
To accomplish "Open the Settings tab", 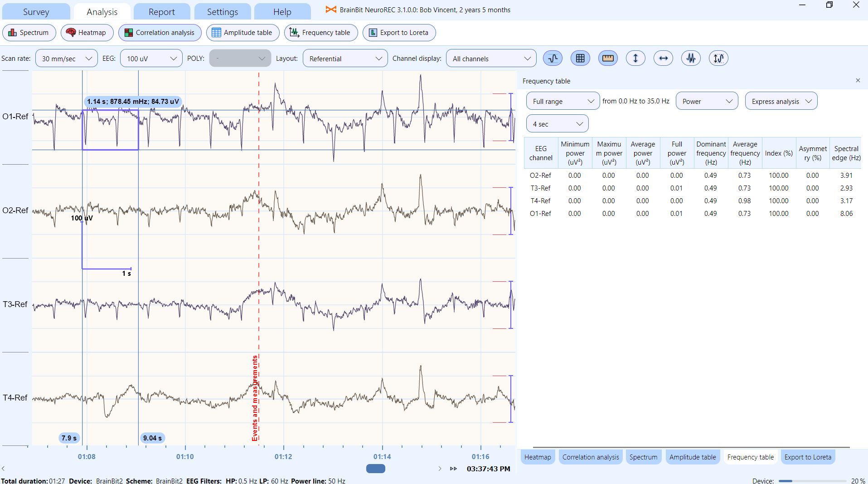I will (x=222, y=12).
